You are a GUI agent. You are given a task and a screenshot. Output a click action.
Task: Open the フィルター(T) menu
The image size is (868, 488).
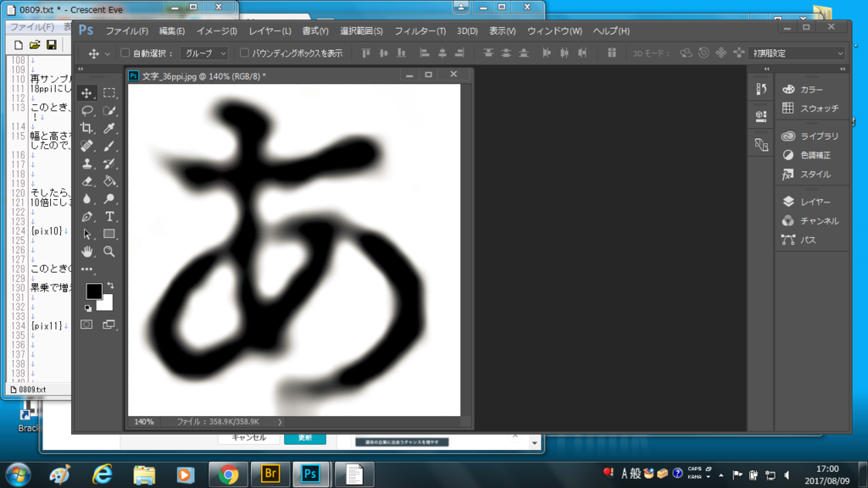click(x=420, y=31)
